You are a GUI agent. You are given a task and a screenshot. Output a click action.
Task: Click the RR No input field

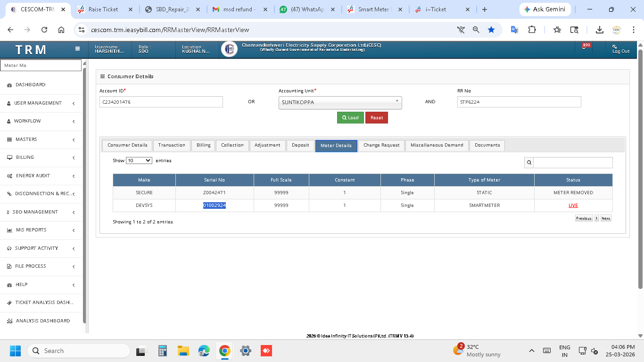click(x=519, y=102)
